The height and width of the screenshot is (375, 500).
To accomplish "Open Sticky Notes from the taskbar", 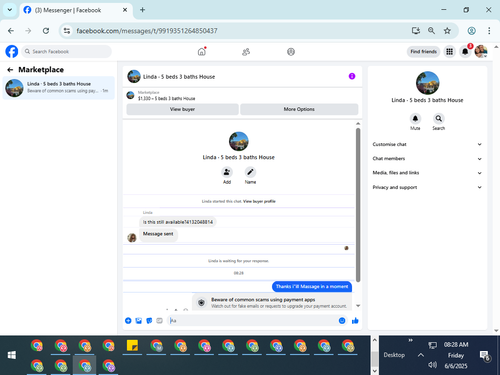I will point(132,346).
